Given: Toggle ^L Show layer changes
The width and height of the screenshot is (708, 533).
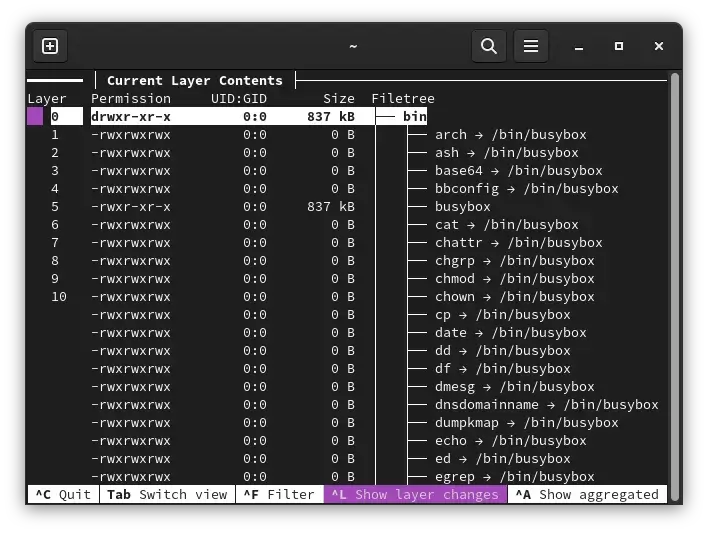Looking at the screenshot, I should [415, 494].
